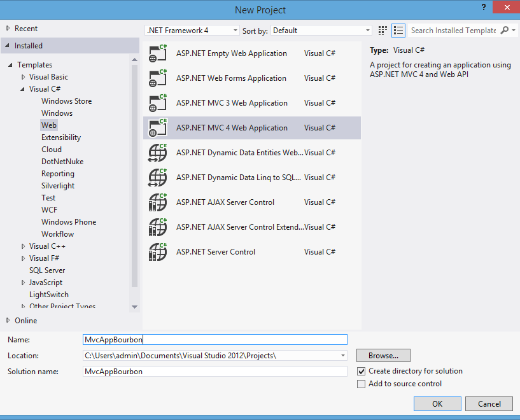Select ASP.NET Empty Web Application row
520x420 pixels.
click(251, 53)
